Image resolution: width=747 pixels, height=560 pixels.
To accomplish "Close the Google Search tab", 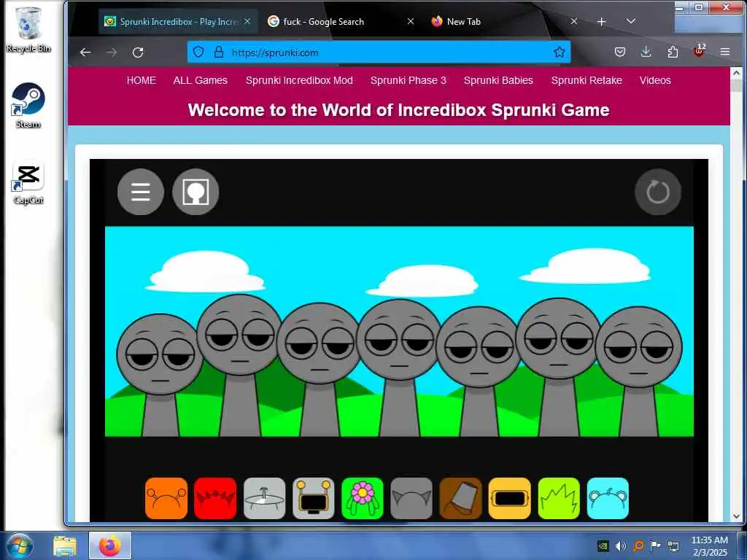I will (x=411, y=21).
